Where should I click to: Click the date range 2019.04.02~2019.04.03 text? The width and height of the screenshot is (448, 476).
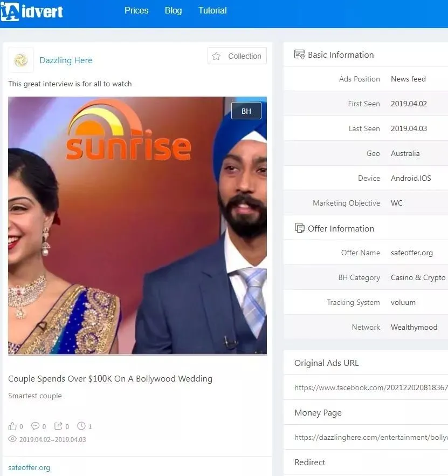click(52, 439)
